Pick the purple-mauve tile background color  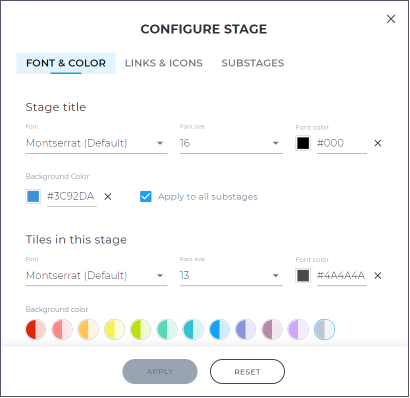point(272,329)
